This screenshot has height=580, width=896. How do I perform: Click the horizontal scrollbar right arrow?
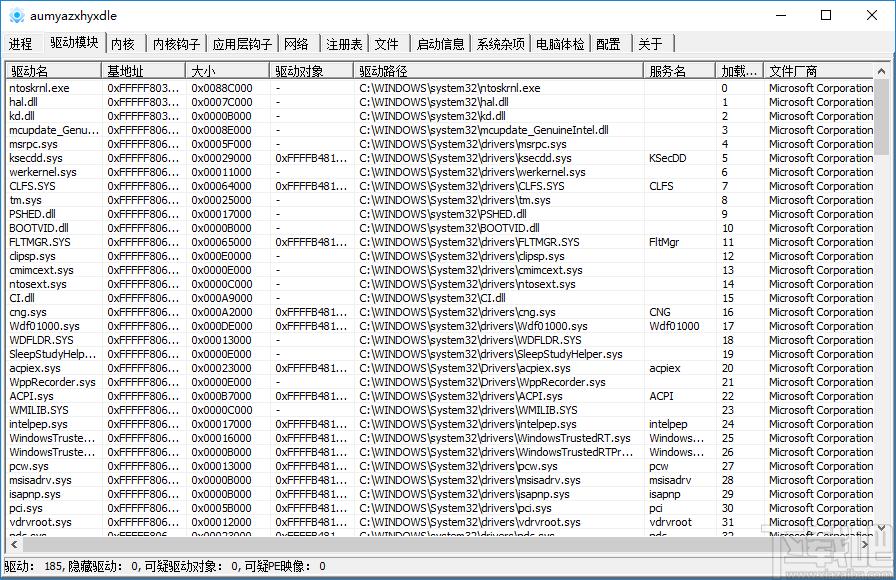click(x=865, y=545)
